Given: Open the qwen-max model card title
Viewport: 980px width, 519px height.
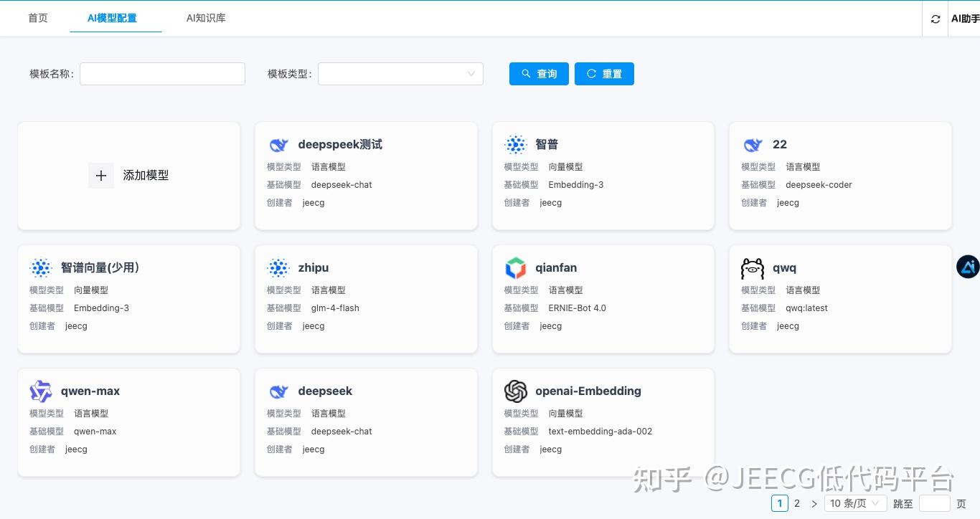Looking at the screenshot, I should click(90, 391).
